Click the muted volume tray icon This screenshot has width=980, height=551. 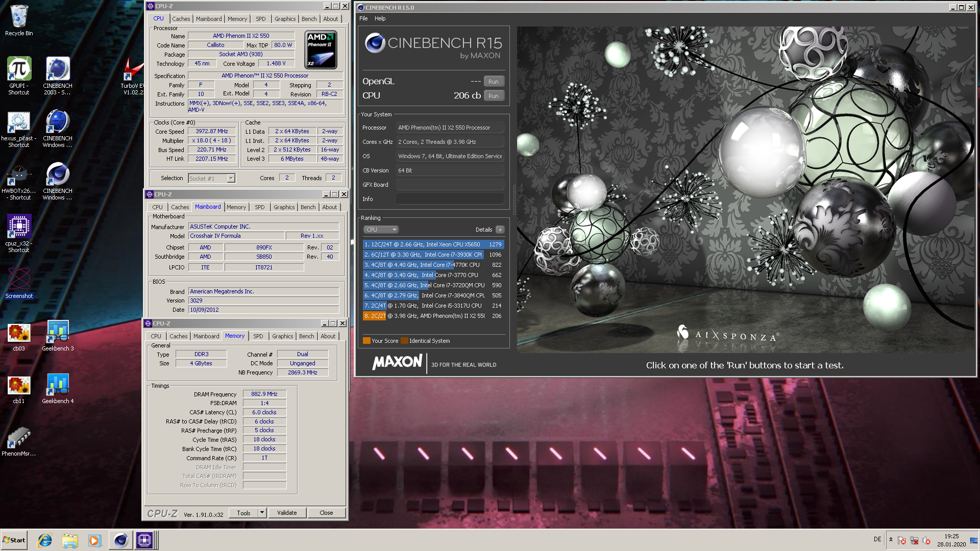tap(926, 540)
